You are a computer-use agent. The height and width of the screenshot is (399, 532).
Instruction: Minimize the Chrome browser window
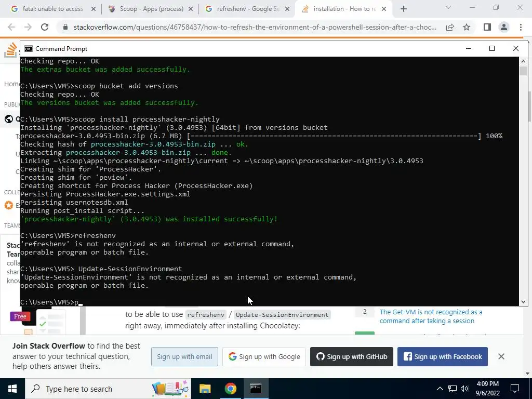tap(472, 7)
